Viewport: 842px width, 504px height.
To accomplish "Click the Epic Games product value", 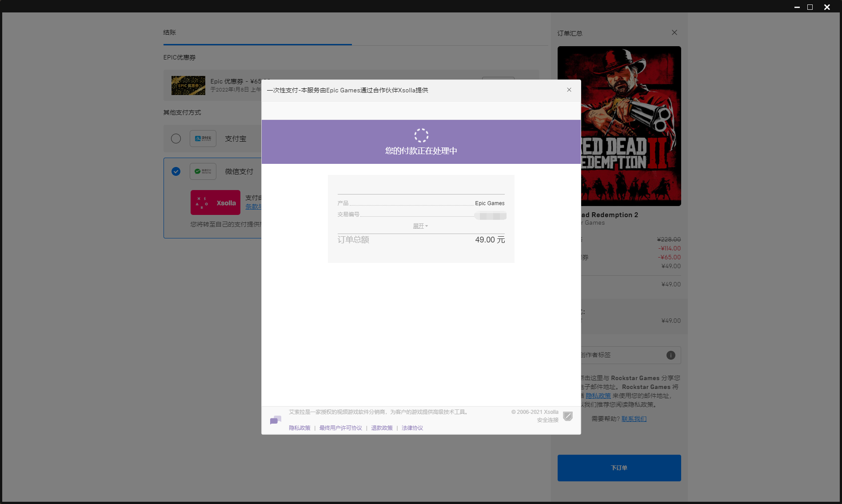I will (490, 203).
